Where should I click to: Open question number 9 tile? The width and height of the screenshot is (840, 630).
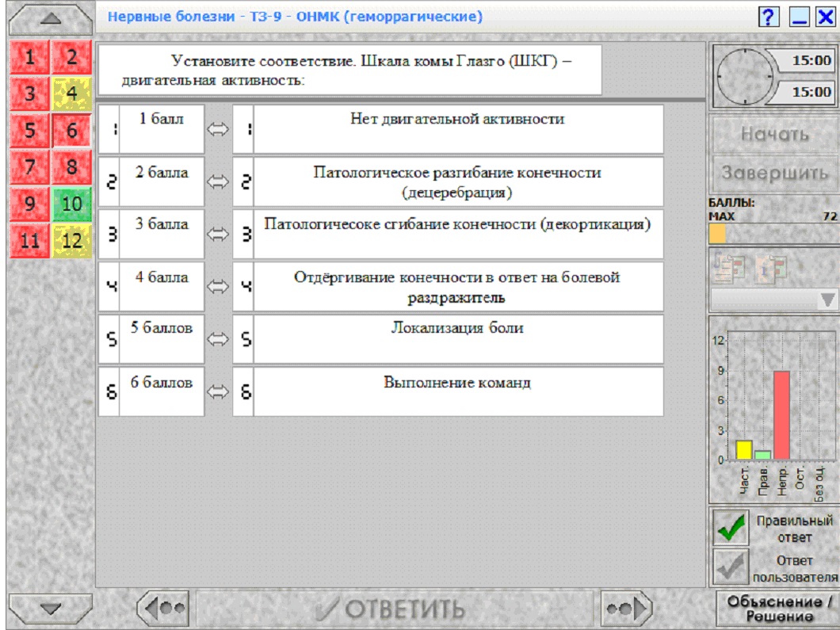tap(29, 204)
